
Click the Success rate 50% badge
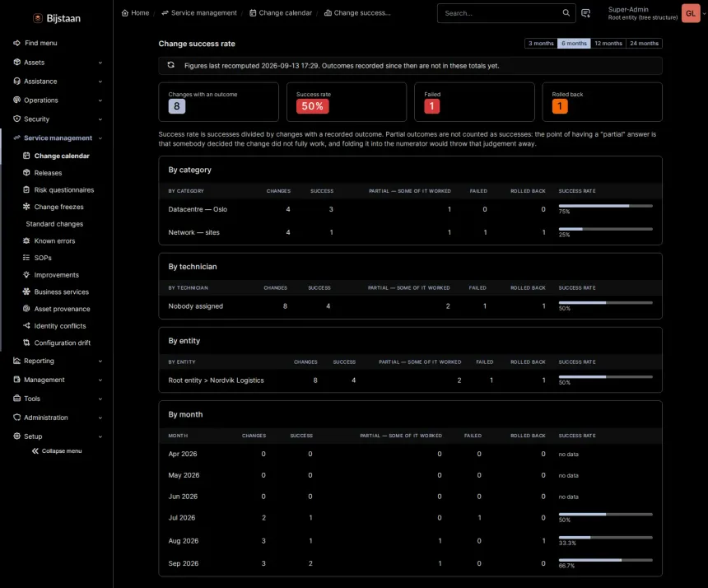[x=313, y=106]
